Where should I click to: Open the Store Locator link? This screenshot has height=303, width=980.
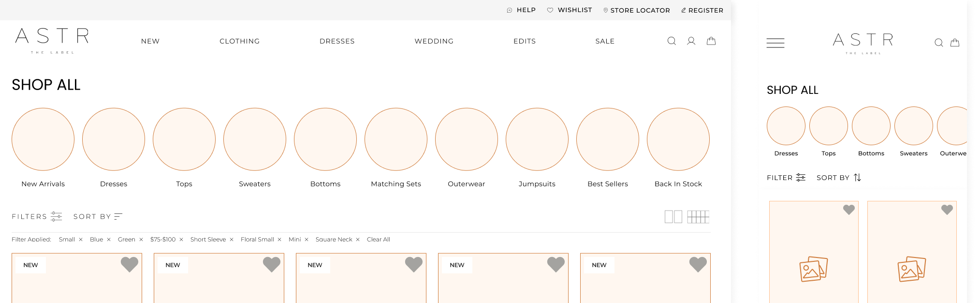point(637,10)
